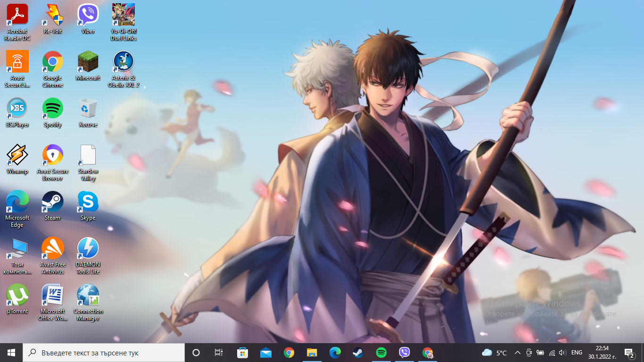The width and height of the screenshot is (644, 362).
Task: Select the Stardew Valley file icon
Action: coord(88,162)
